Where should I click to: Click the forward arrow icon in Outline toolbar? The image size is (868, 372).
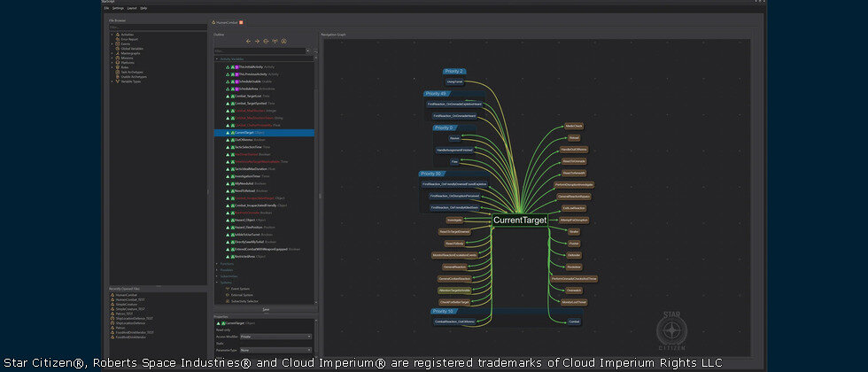click(x=257, y=41)
